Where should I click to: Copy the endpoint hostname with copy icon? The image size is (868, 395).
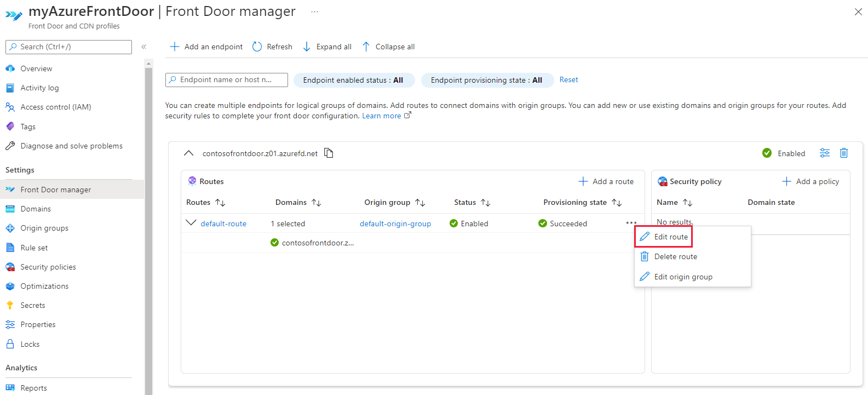pyautogui.click(x=329, y=153)
